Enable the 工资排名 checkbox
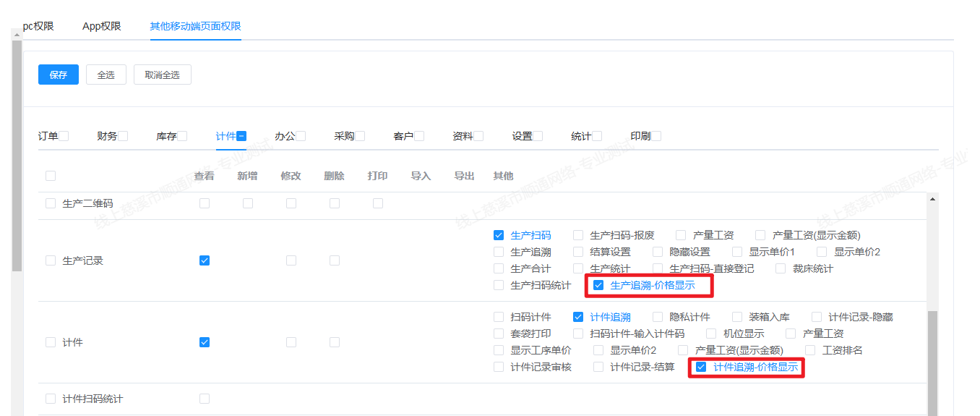 810,350
